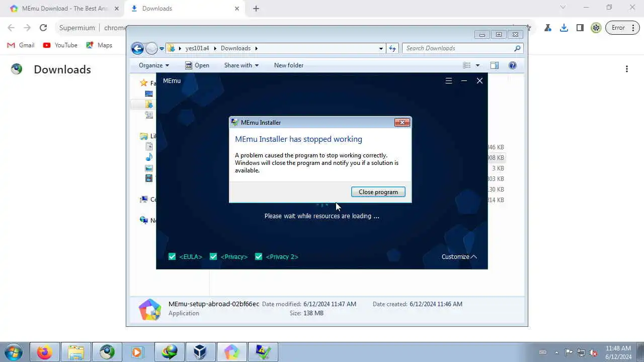Viewport: 644px width, 362px height.
Task: Open browser downloads toolbar icon
Action: 564,28
